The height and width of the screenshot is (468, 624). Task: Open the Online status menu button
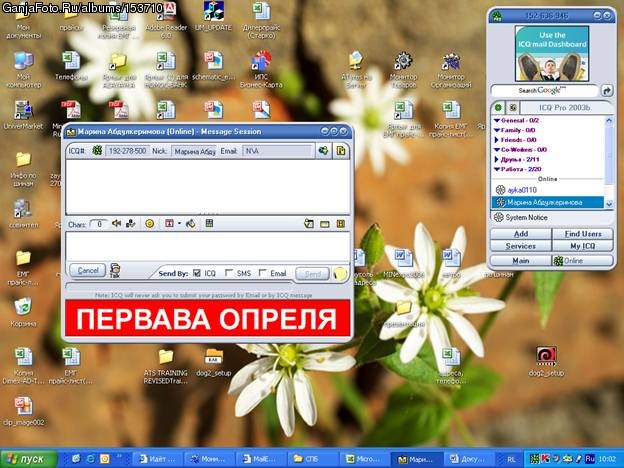tap(583, 261)
